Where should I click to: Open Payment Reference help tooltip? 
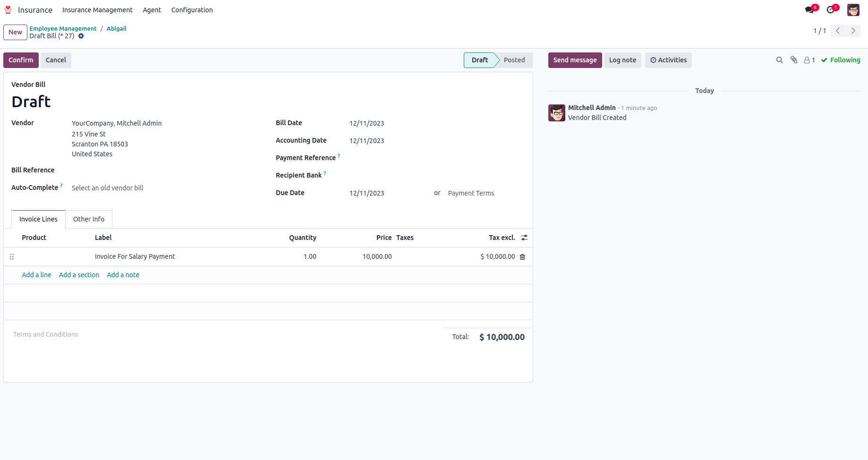point(339,155)
